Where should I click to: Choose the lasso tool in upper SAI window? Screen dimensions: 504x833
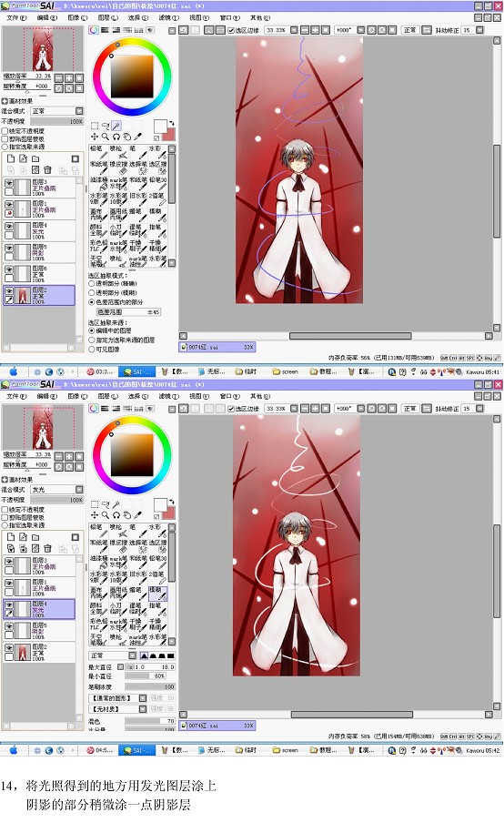pos(106,126)
